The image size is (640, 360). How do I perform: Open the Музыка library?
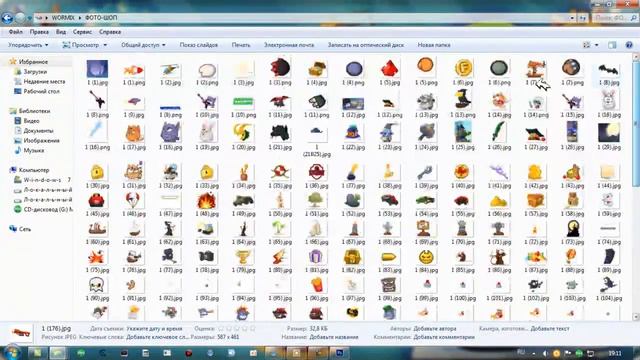coord(33,150)
